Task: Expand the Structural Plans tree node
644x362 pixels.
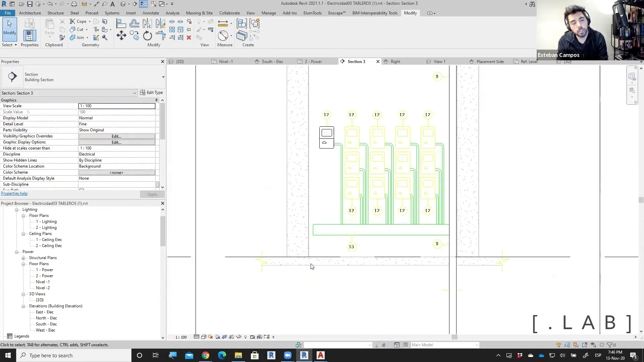Action: [x=23, y=258]
